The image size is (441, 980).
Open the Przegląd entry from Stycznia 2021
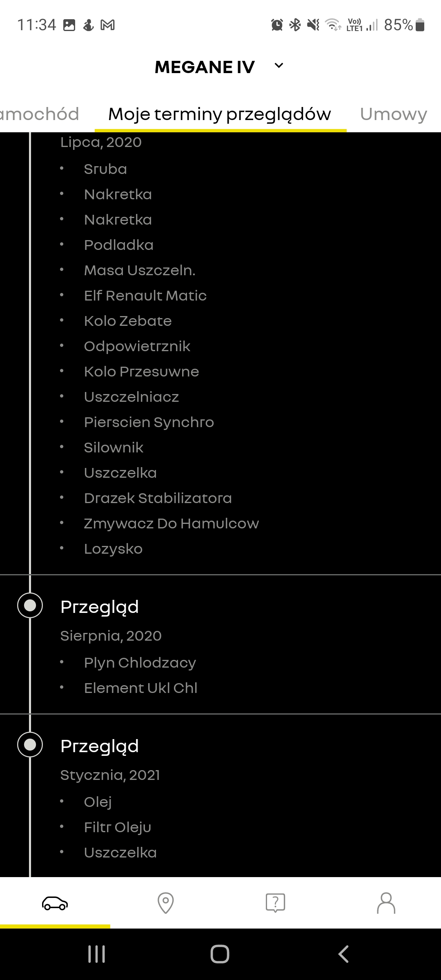coord(100,746)
